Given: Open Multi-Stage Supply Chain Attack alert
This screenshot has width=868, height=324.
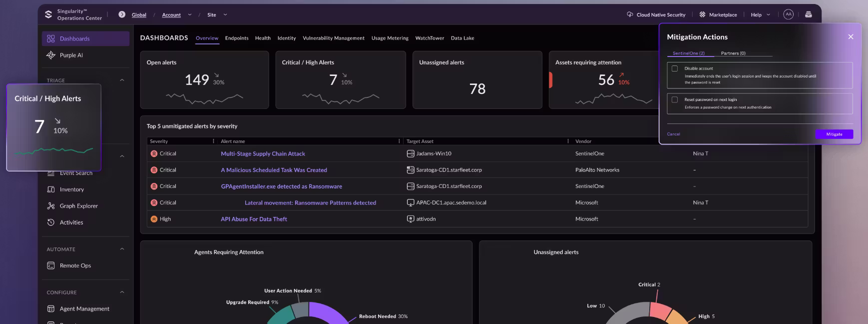Looking at the screenshot, I should (x=263, y=154).
